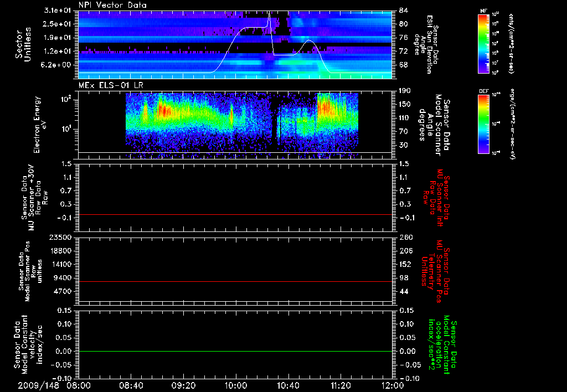Viewport: 567px width, 392px height.
Task: Click the '10:00' time tick label
Action: click(236, 385)
